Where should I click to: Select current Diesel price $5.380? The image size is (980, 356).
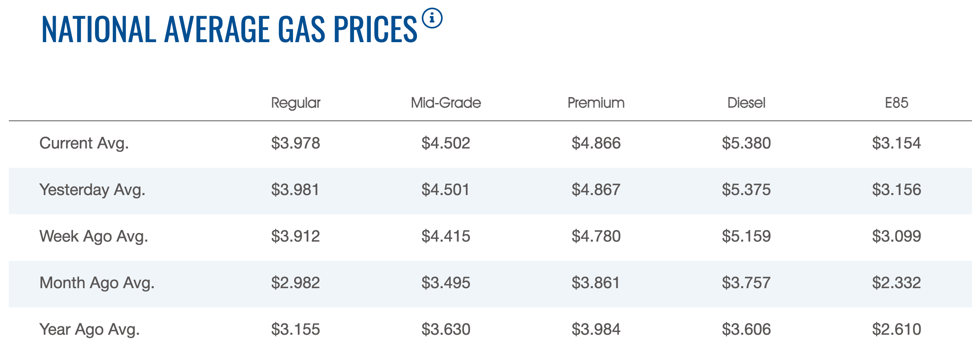746,143
